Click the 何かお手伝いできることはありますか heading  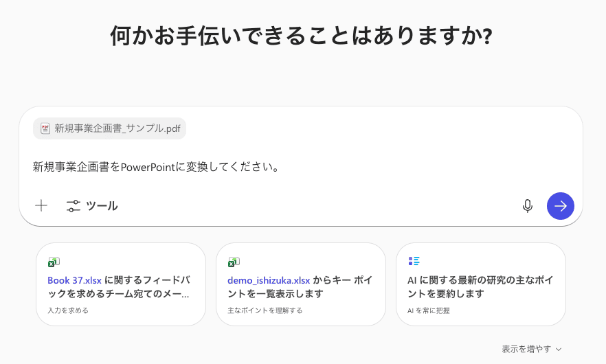tap(302, 36)
